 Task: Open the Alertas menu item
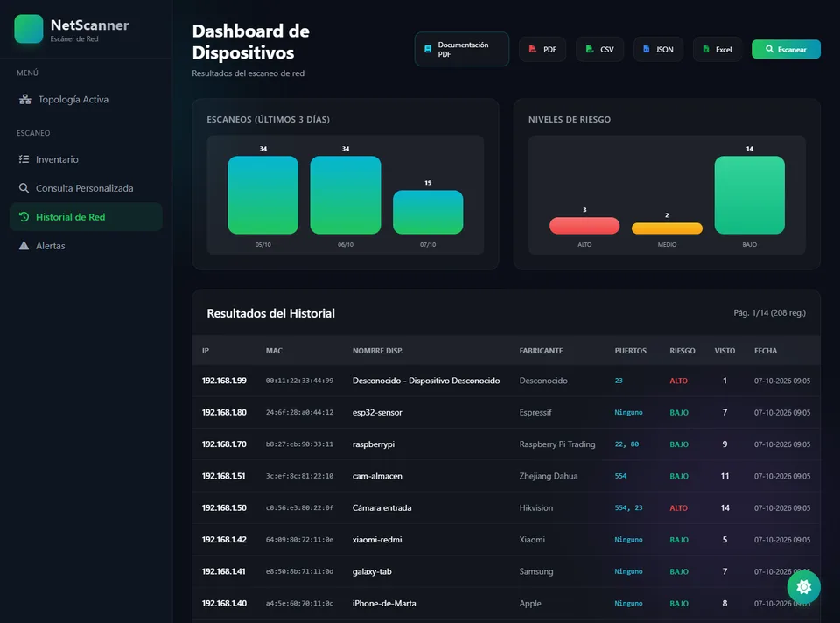(86, 246)
